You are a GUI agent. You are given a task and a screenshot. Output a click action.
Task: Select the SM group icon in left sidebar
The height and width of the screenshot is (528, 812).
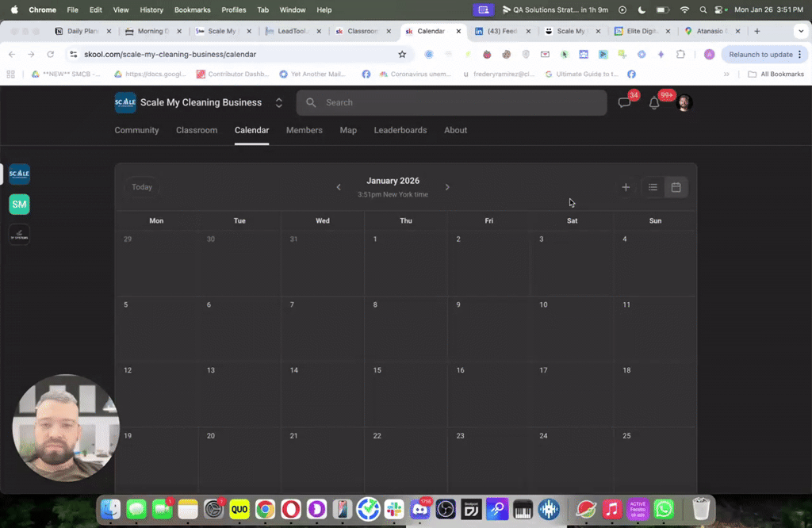(19, 205)
